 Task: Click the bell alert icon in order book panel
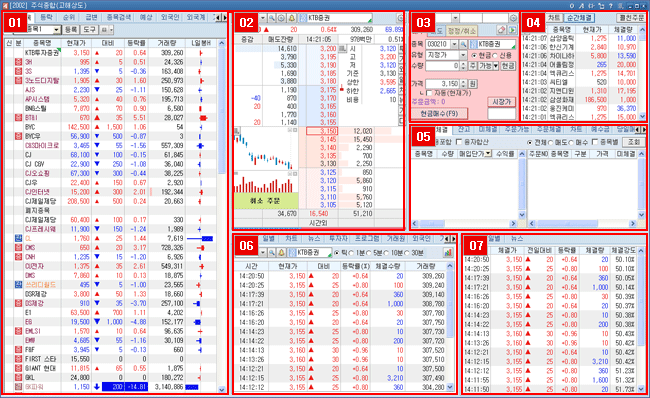coord(291,18)
